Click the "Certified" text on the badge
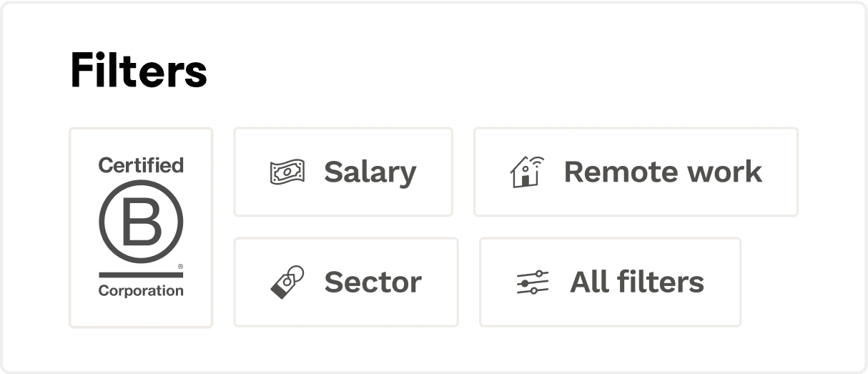This screenshot has height=374, width=868. point(141,165)
